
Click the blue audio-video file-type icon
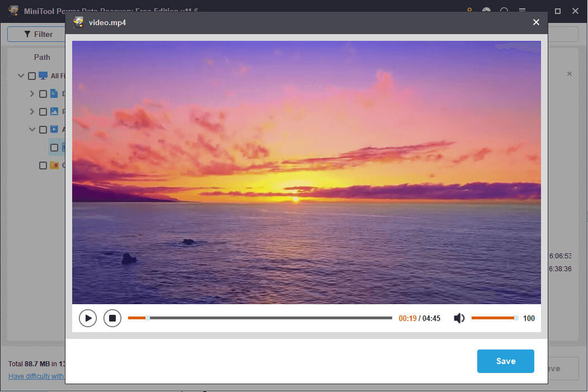click(x=54, y=129)
